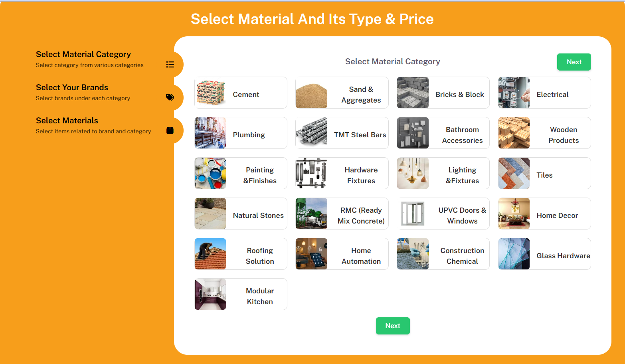Go to the Select Materials step
The width and height of the screenshot is (625, 364).
coord(67,121)
